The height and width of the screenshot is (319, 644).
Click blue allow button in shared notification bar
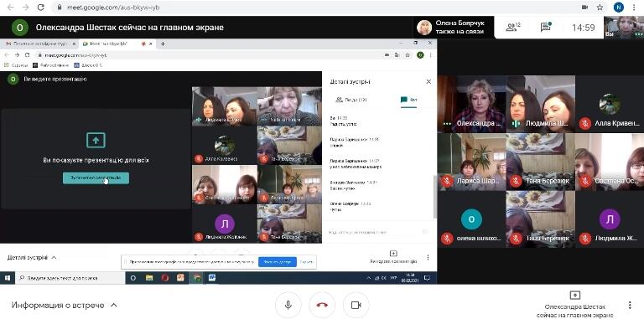click(278, 262)
